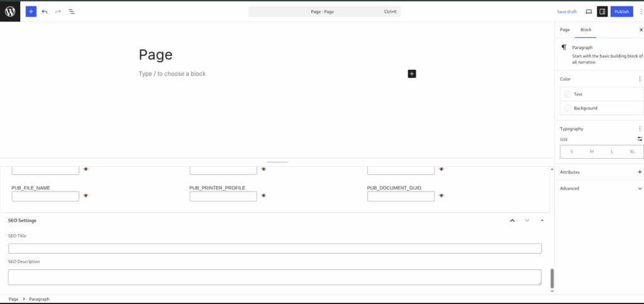Move SEO Settings panel down

pos(528,221)
